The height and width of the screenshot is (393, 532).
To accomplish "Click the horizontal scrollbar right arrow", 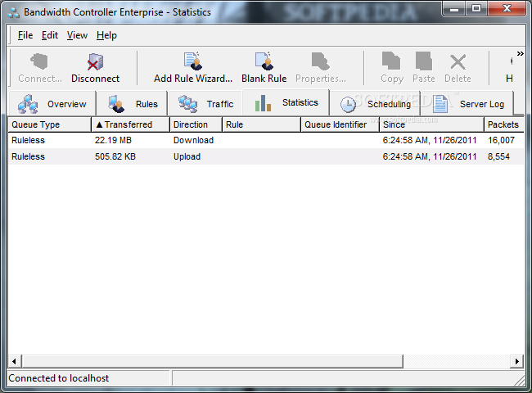I will [x=517, y=361].
